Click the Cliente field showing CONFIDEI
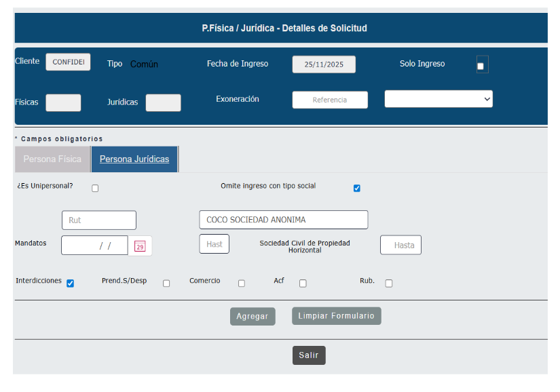The height and width of the screenshot is (392, 560). 68,62
